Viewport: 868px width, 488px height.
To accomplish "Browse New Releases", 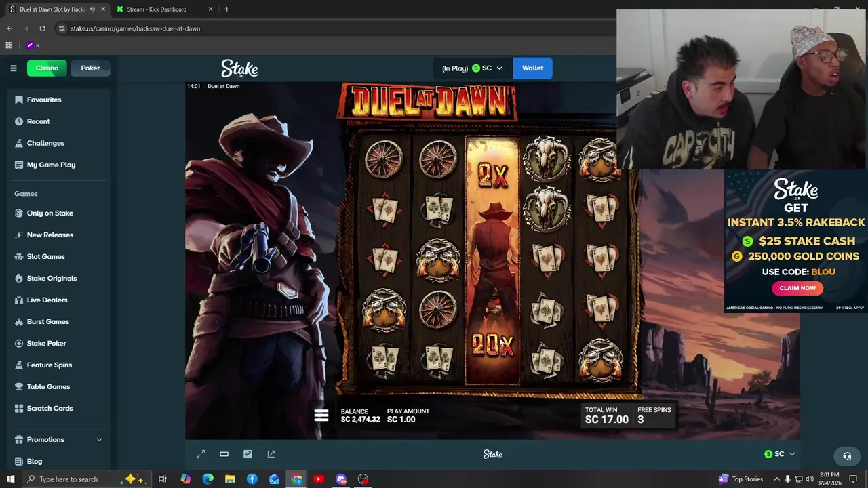I will point(50,235).
